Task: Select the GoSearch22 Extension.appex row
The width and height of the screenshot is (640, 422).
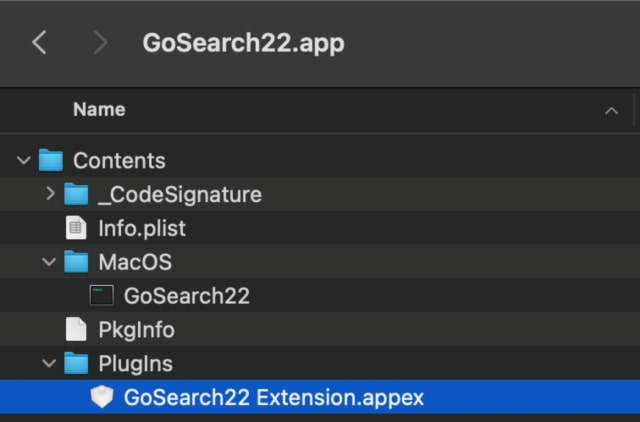Action: point(320,397)
